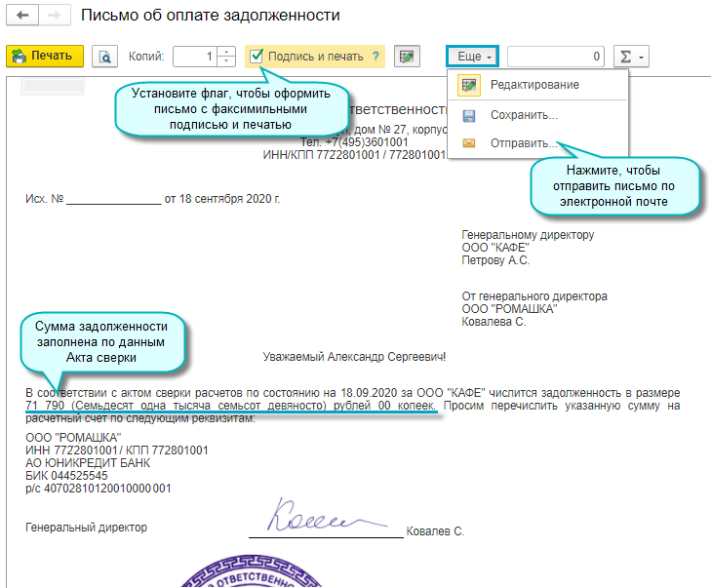Viewport: 711px width, 588px height.
Task: Click the floppy disk icon beside Сохранить
Action: click(x=469, y=116)
